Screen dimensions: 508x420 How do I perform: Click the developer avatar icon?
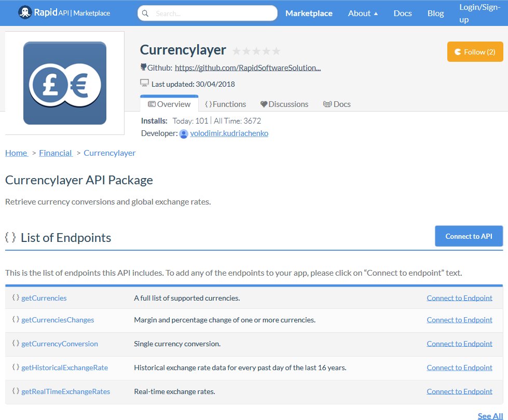pyautogui.click(x=184, y=134)
